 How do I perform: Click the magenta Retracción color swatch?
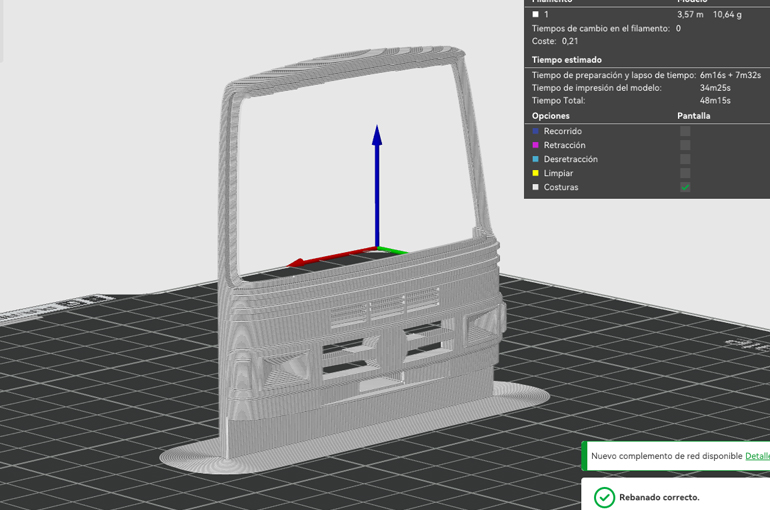[535, 145]
